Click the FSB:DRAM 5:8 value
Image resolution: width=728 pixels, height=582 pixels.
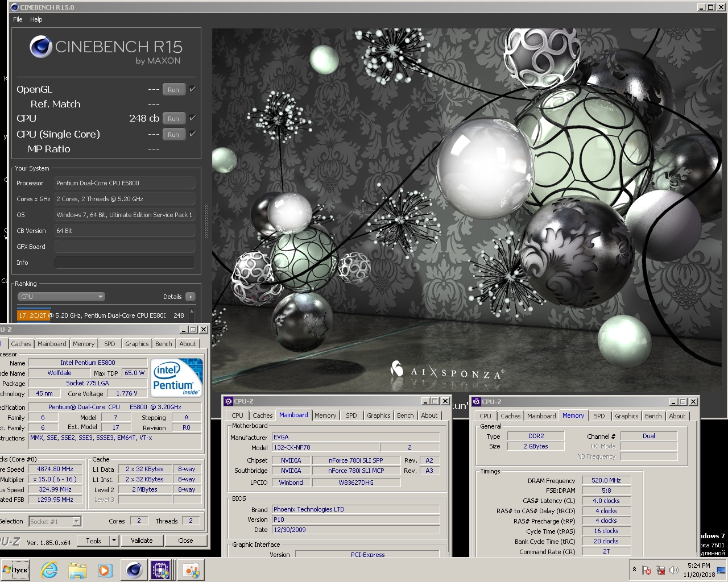pyautogui.click(x=606, y=490)
